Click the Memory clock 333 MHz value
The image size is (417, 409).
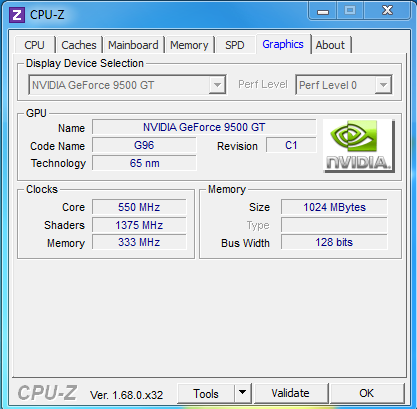[x=139, y=242]
